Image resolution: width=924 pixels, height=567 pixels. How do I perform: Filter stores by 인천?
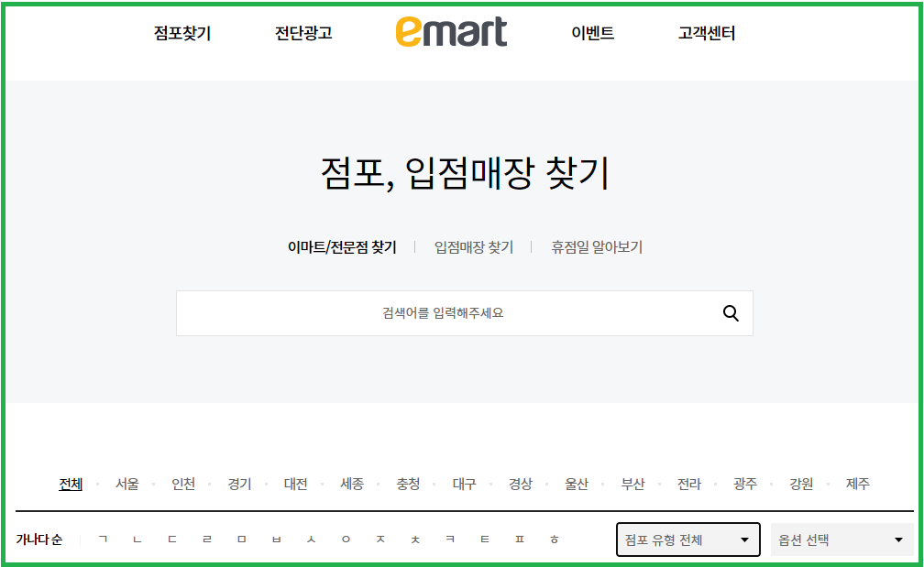tap(183, 484)
